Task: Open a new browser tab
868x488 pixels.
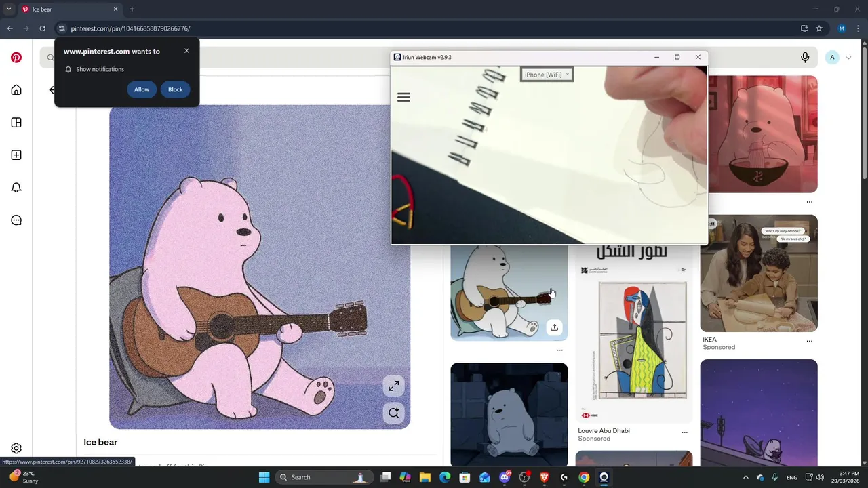Action: 132,9
